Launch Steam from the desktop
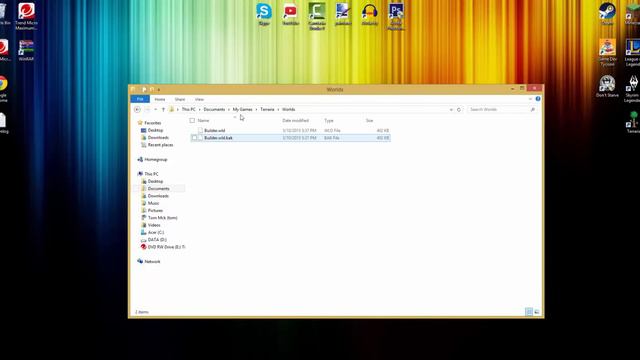The width and height of the screenshot is (640, 360). (x=607, y=13)
